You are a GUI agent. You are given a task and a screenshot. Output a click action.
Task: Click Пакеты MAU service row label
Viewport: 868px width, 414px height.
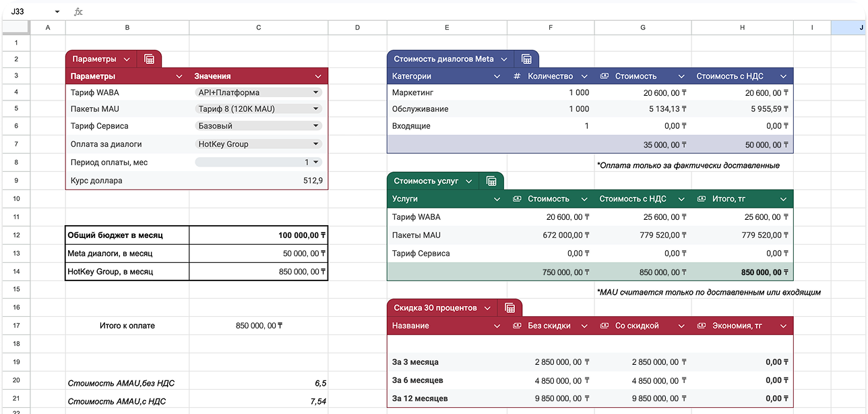coord(416,235)
